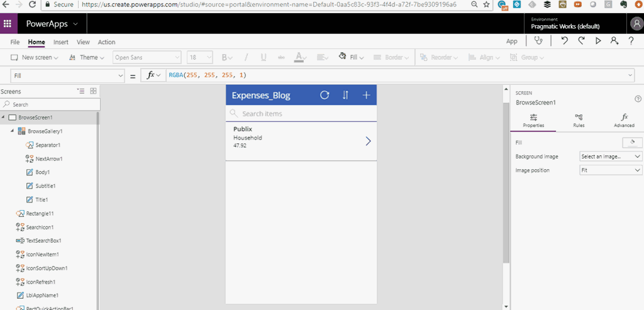
Task: Redo the last undone action
Action: [581, 42]
